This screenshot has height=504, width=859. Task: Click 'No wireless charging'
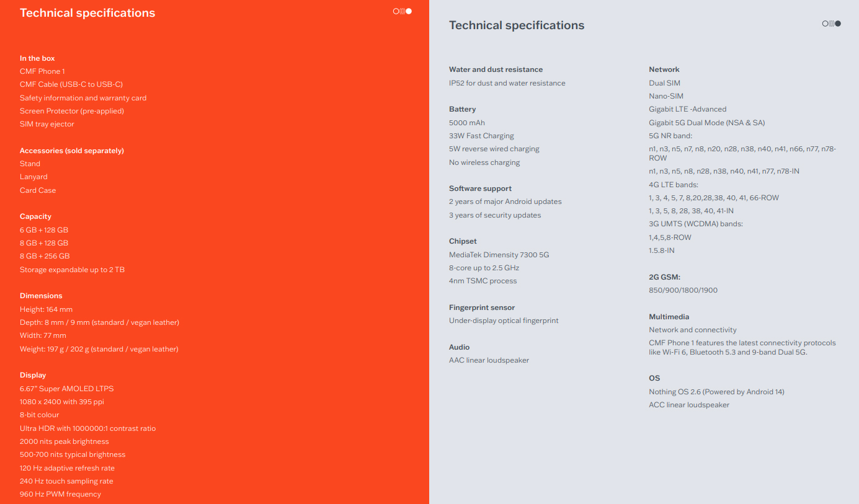pos(484,162)
